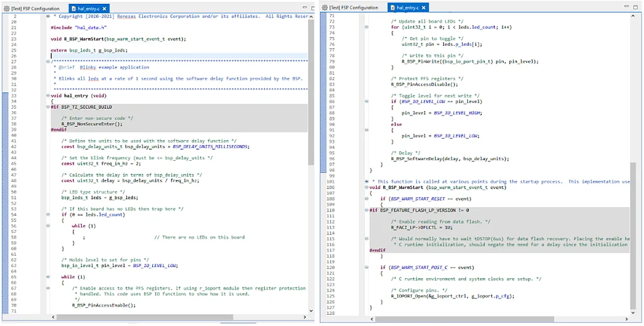Image resolution: width=644 pixels, height=326 pixels.
Task: Click the C file icon on right hal_entry.c tab
Action: (x=393, y=8)
